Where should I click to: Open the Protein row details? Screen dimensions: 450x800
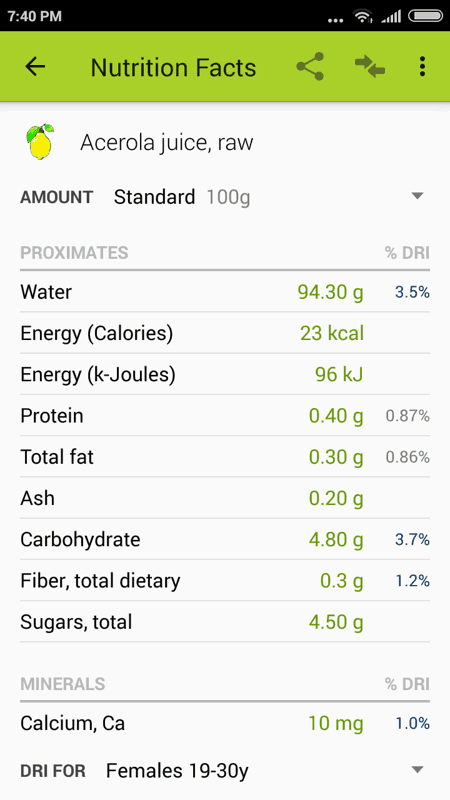click(x=225, y=416)
